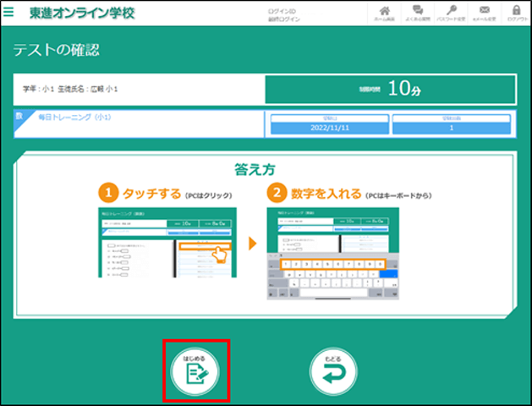
Task: Click the attempt count field showing 1
Action: click(x=451, y=129)
